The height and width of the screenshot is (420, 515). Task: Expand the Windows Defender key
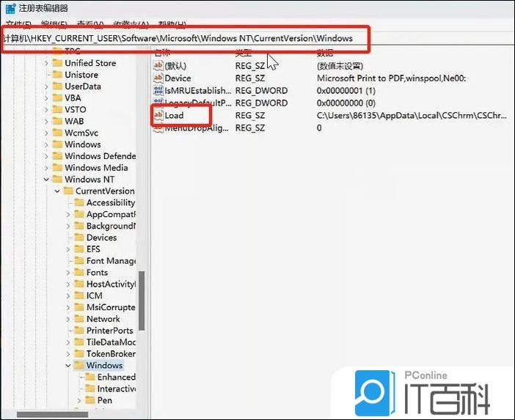point(46,156)
